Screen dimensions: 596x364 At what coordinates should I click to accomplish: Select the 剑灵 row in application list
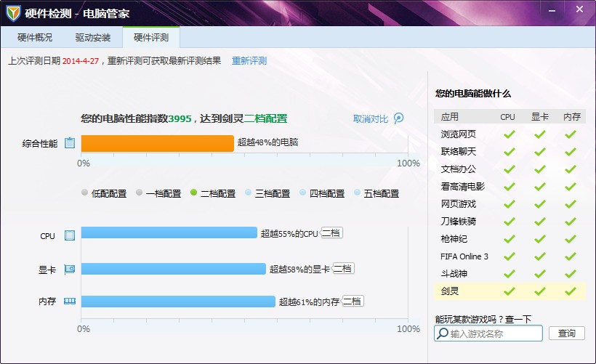(510, 291)
